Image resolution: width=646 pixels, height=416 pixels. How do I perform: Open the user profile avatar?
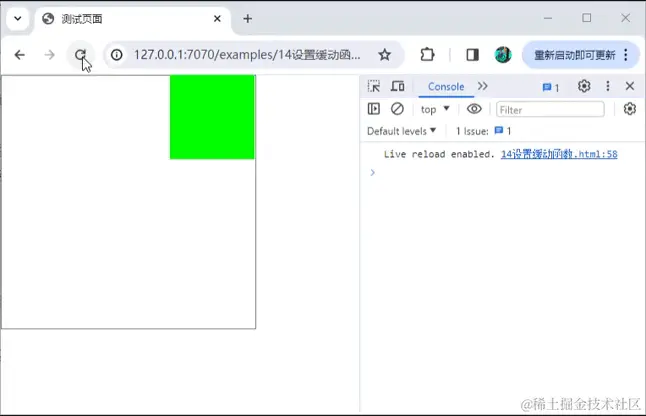tap(503, 55)
